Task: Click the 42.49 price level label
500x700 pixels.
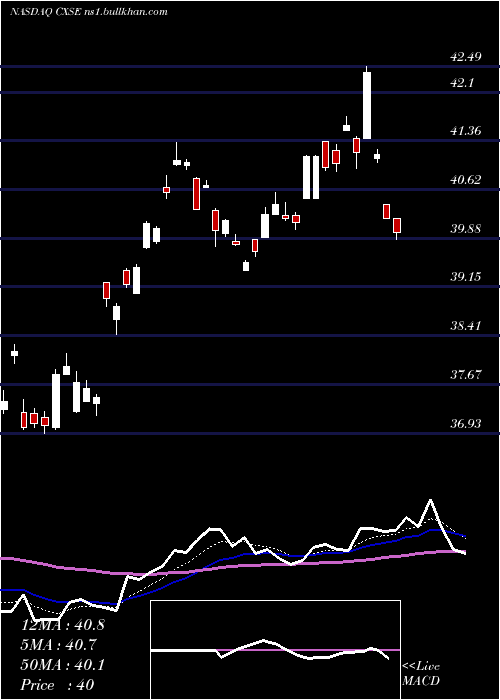Action: tap(466, 57)
